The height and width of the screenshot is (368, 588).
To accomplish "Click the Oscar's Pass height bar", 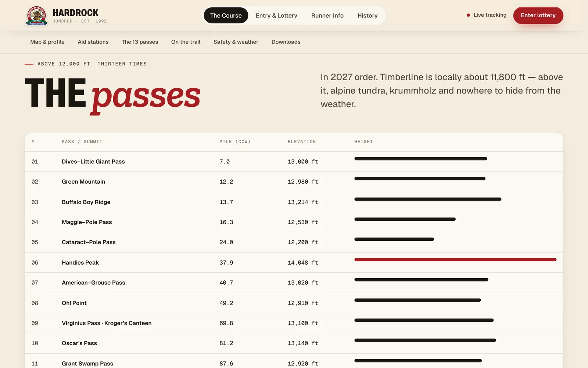I will pos(425,340).
